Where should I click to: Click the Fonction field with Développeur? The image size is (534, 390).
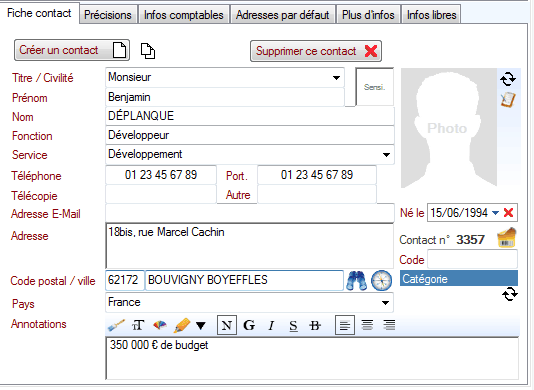click(250, 135)
